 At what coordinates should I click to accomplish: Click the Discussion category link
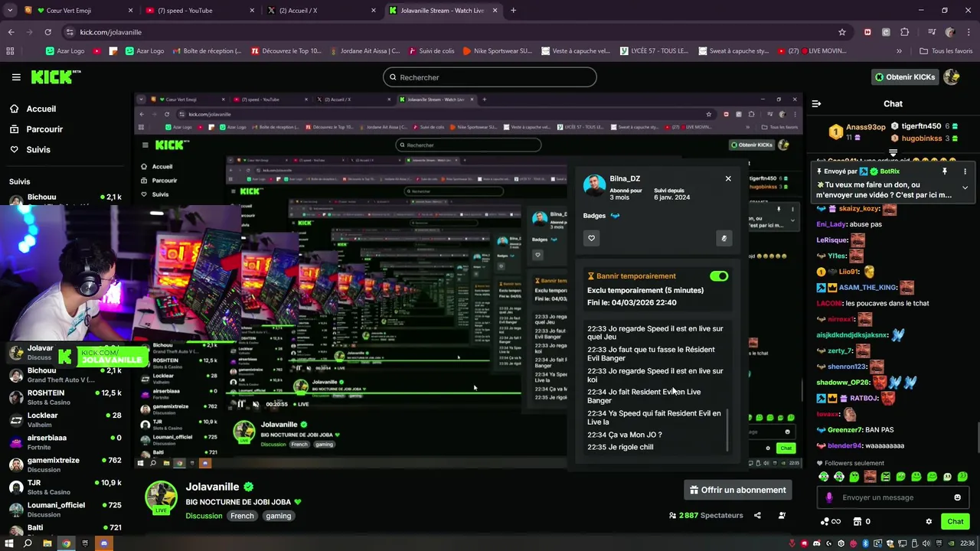[204, 516]
